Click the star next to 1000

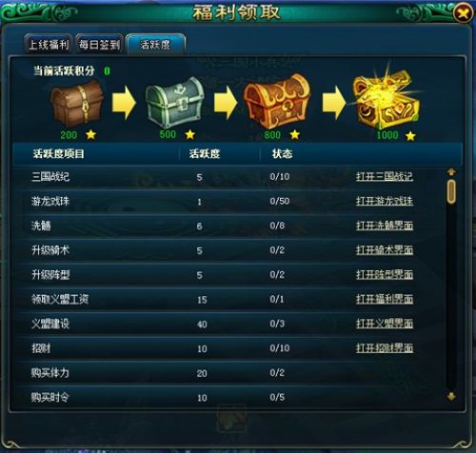410,136
